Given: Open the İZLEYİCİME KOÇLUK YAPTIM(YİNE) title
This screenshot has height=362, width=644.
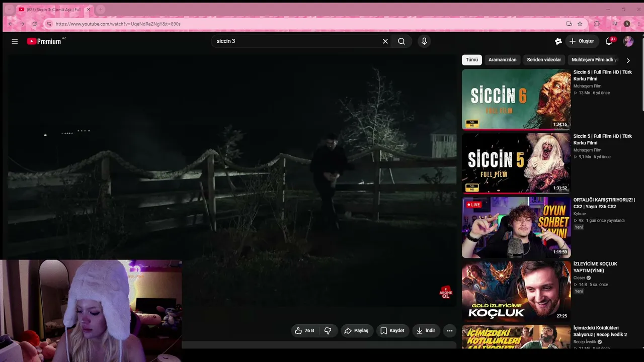Looking at the screenshot, I should pyautogui.click(x=595, y=267).
